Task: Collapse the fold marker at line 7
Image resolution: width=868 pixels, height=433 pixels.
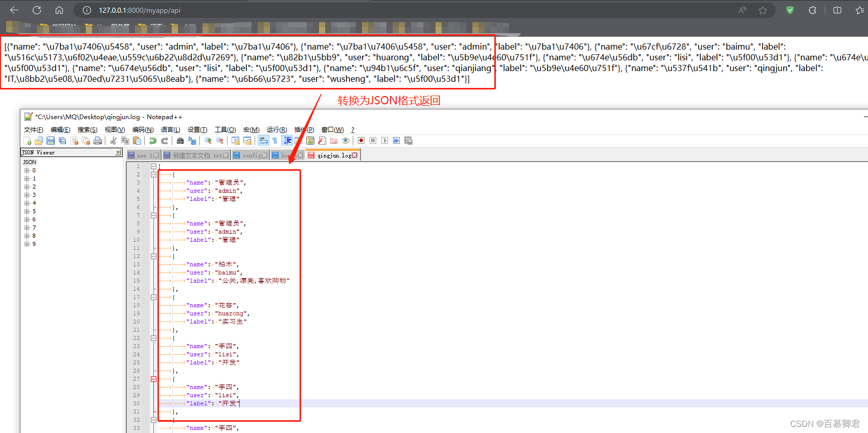Action: pos(153,215)
